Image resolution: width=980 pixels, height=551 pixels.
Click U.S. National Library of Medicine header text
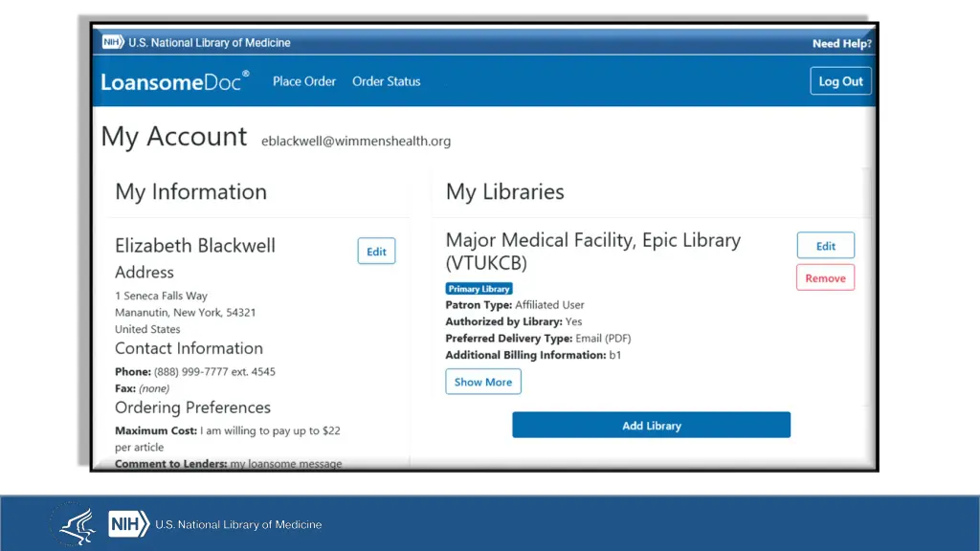[210, 43]
